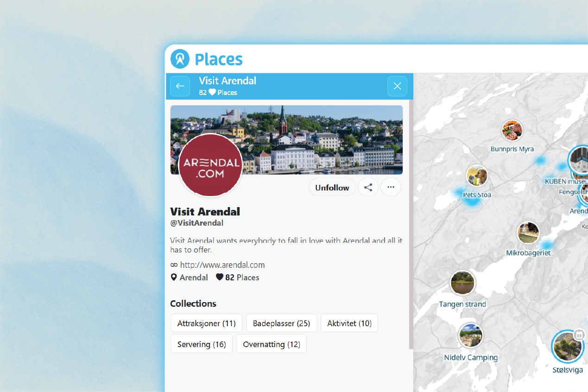The image size is (588, 392).
Task: Open the Overnatting (12) collection
Action: (x=272, y=344)
